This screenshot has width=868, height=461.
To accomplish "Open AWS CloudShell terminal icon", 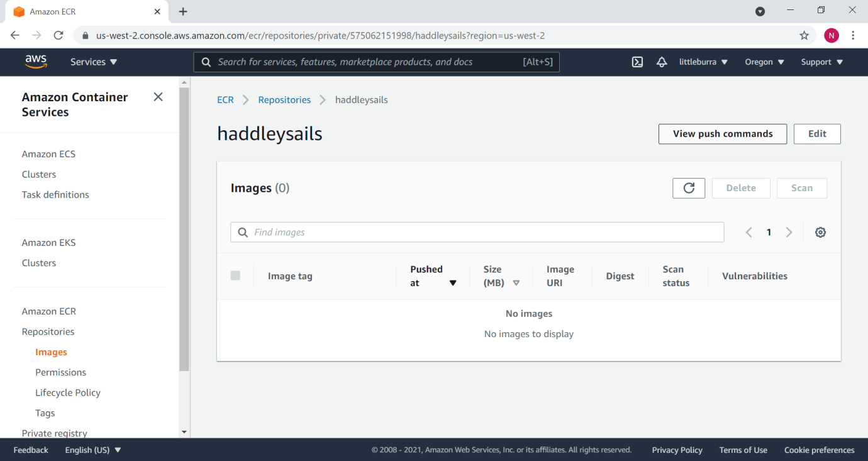I will [637, 62].
